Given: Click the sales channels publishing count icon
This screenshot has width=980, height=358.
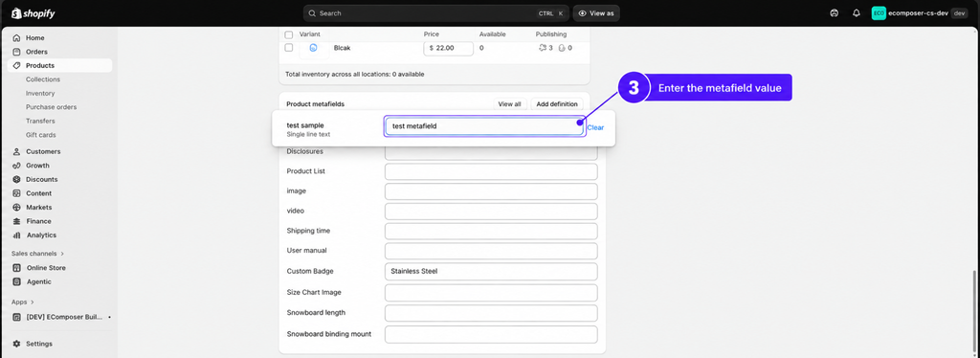Looking at the screenshot, I should [x=542, y=48].
